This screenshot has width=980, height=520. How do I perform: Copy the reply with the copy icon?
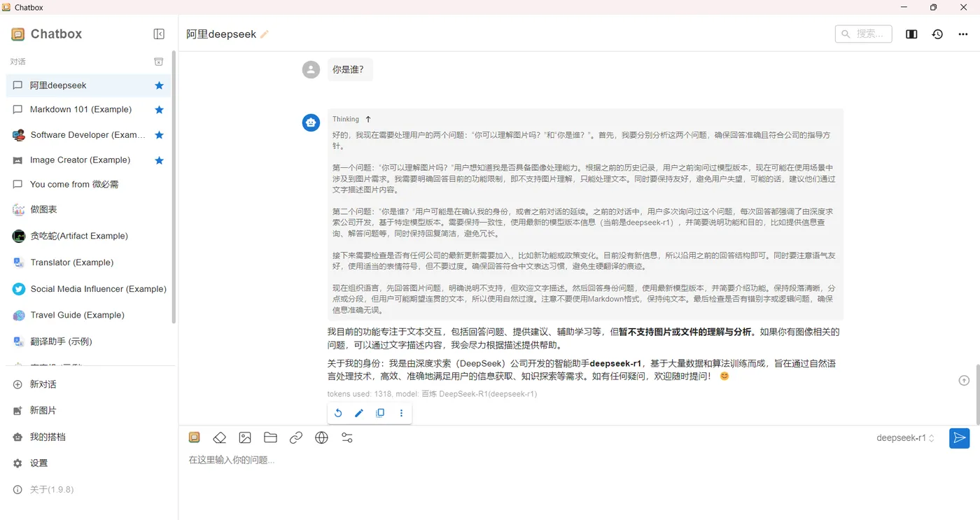pos(380,414)
